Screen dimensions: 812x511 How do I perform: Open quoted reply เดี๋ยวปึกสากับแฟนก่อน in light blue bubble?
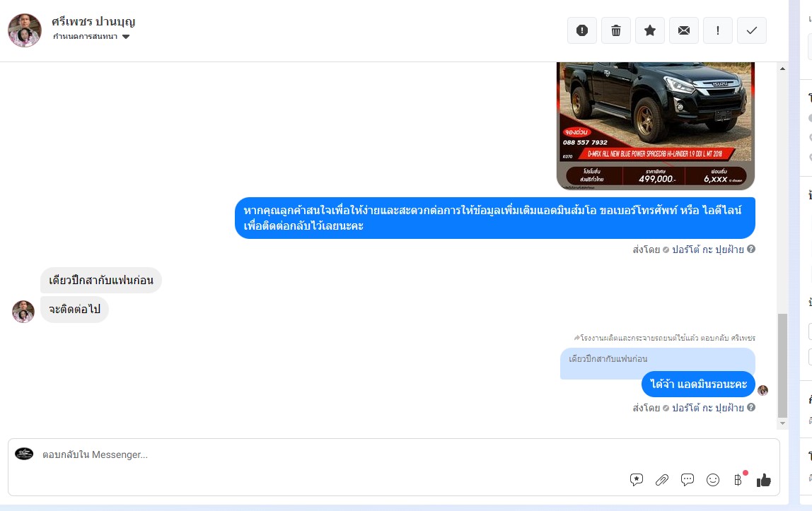(657, 360)
